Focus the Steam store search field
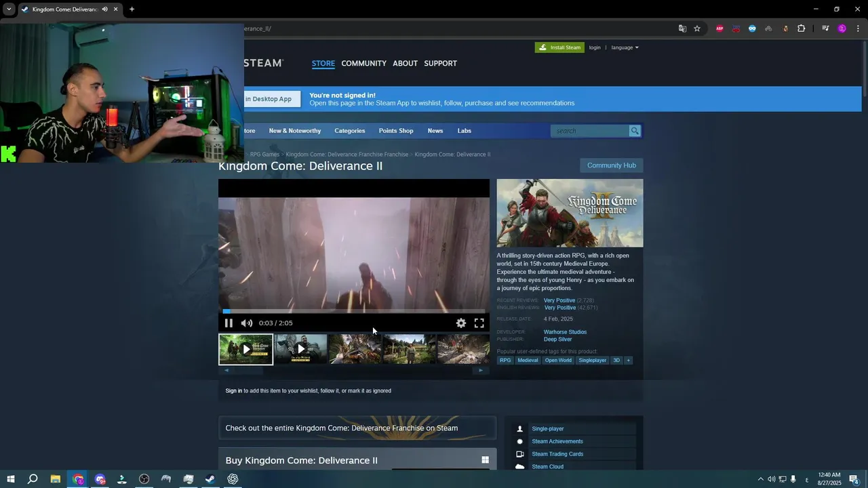Viewport: 868px width, 488px height. pyautogui.click(x=590, y=131)
